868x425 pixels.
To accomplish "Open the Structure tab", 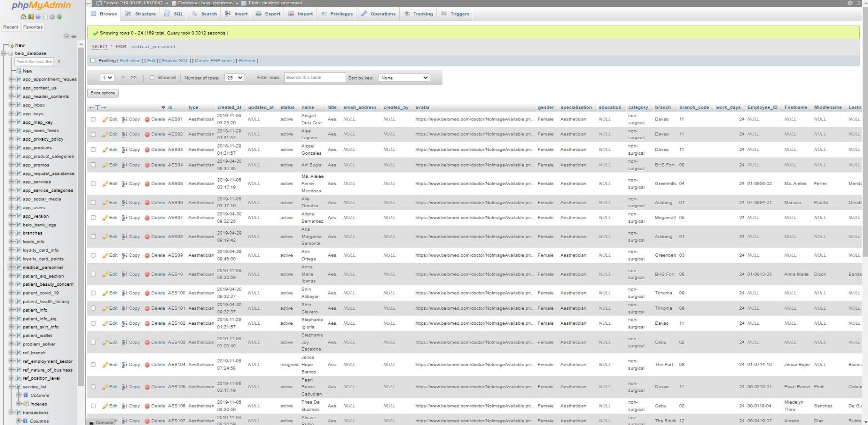I will pyautogui.click(x=141, y=14).
